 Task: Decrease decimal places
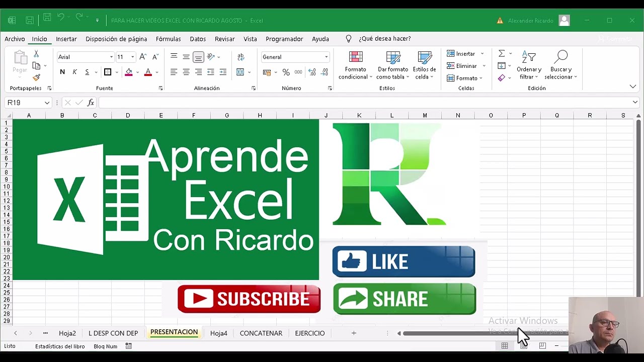coord(325,72)
